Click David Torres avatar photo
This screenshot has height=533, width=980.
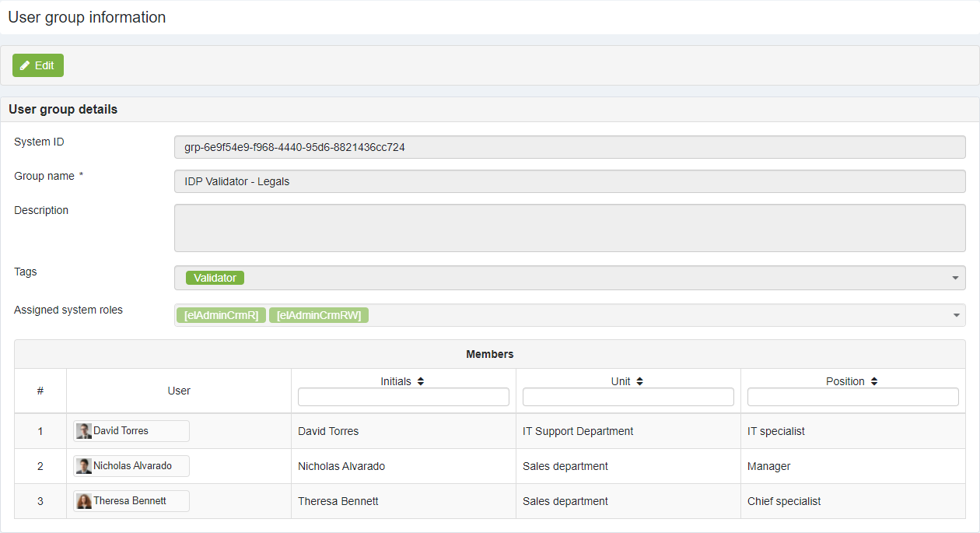click(84, 431)
